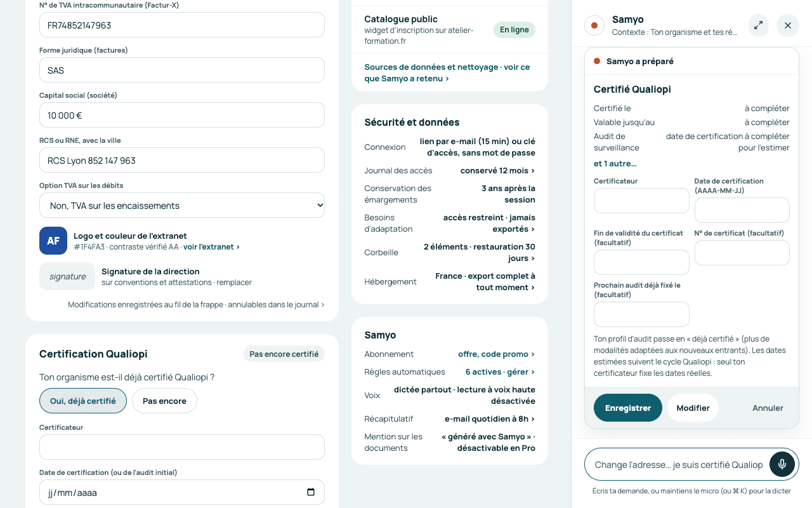Click the Forme juridique field
This screenshot has width=812, height=508.
coord(182,70)
